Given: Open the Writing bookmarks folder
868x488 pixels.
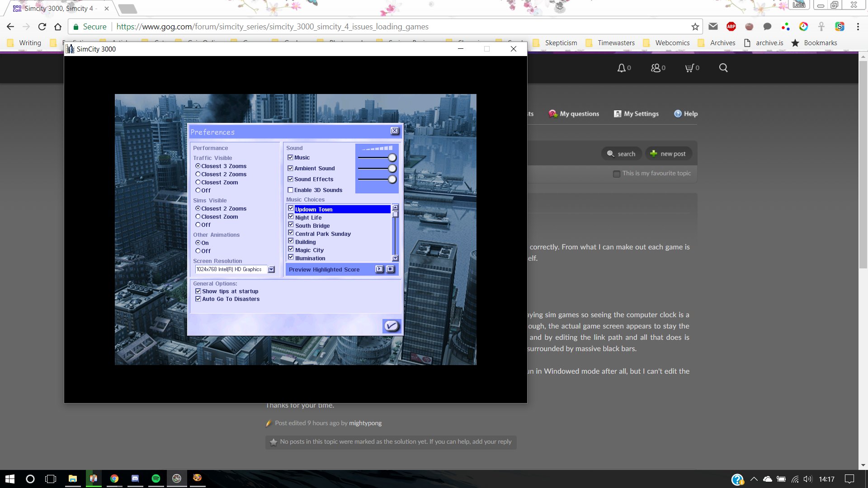Looking at the screenshot, I should (24, 43).
